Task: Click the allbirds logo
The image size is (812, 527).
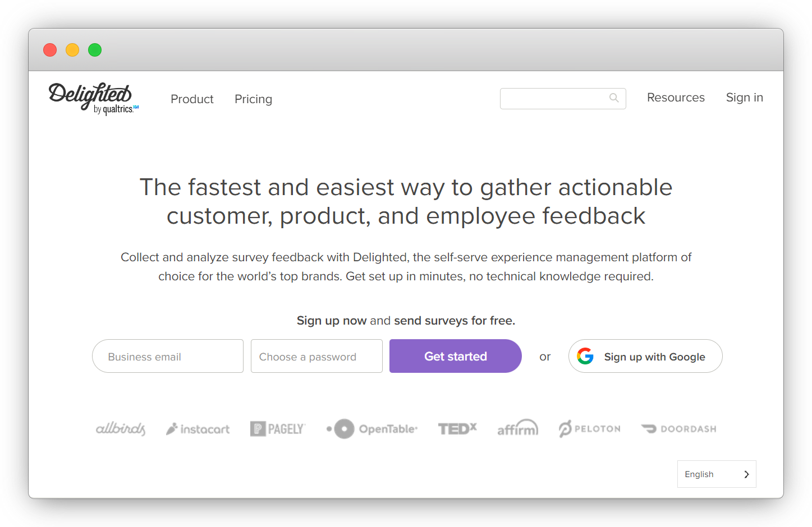Action: (x=121, y=429)
